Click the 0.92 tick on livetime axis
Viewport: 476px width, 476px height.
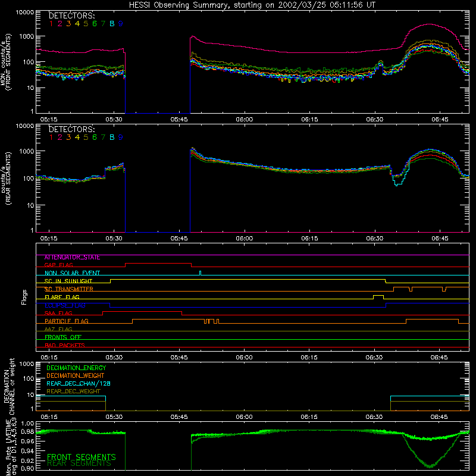pyautogui.click(x=27, y=459)
